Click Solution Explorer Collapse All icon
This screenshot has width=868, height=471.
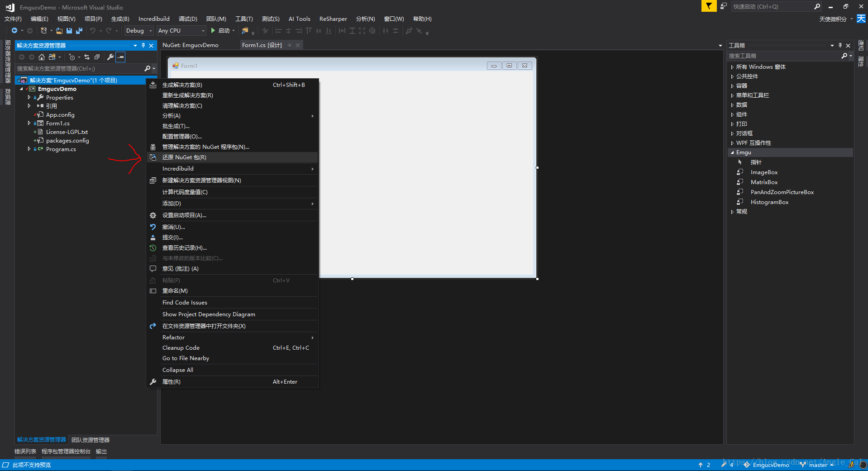click(97, 57)
